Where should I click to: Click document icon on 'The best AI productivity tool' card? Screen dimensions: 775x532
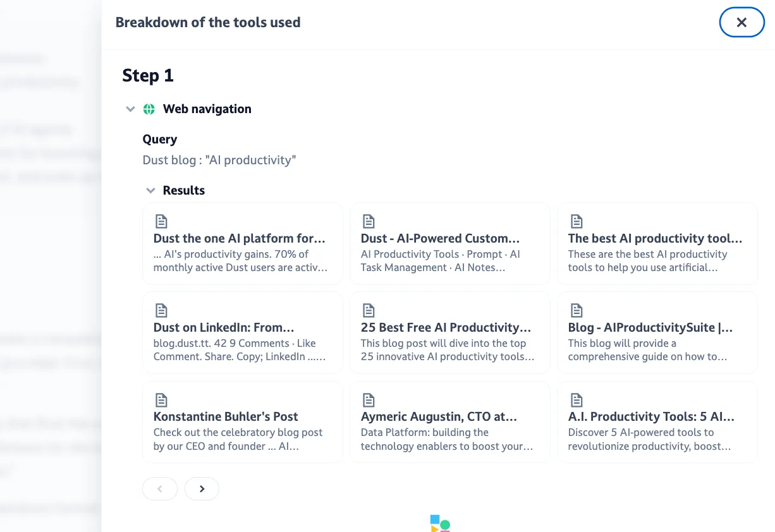(576, 222)
